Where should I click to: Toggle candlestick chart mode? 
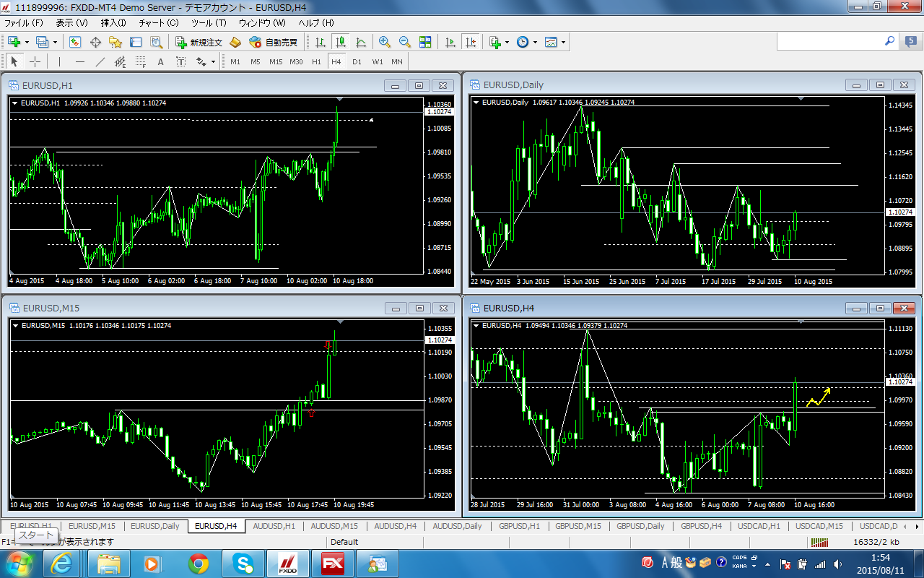coord(340,42)
